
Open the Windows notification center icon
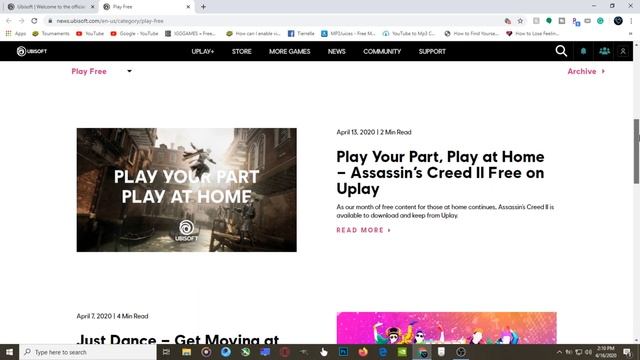pos(627,352)
